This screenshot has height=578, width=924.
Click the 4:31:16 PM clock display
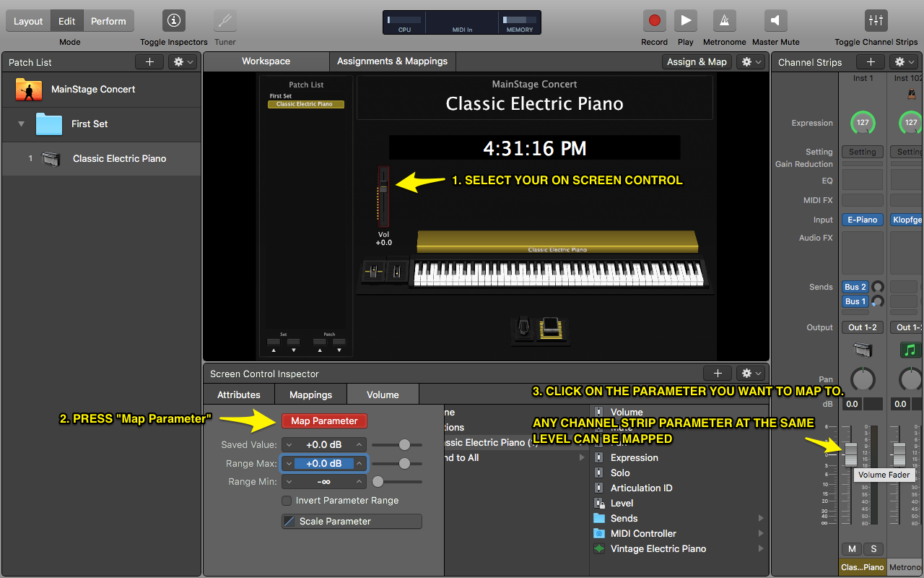click(x=534, y=148)
